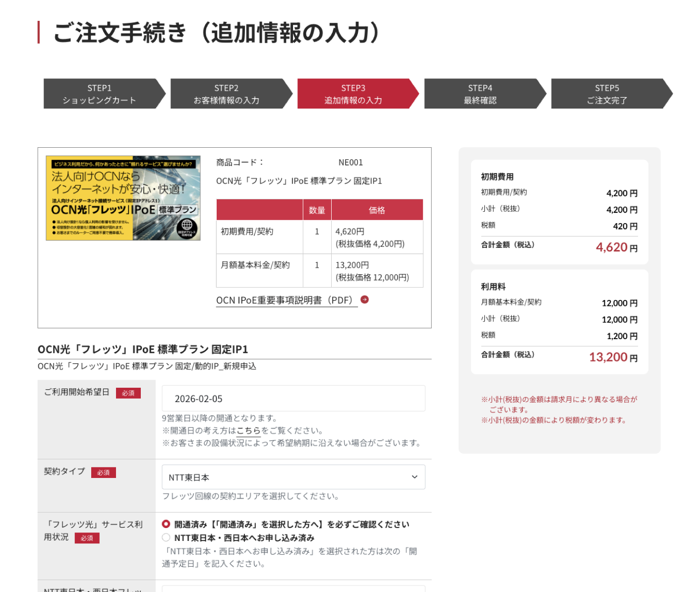
Task: Click the 利用料 total 13,200円
Action: (608, 356)
